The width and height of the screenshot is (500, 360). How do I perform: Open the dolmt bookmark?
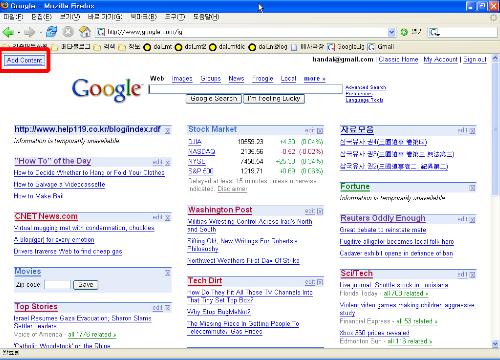157,47
